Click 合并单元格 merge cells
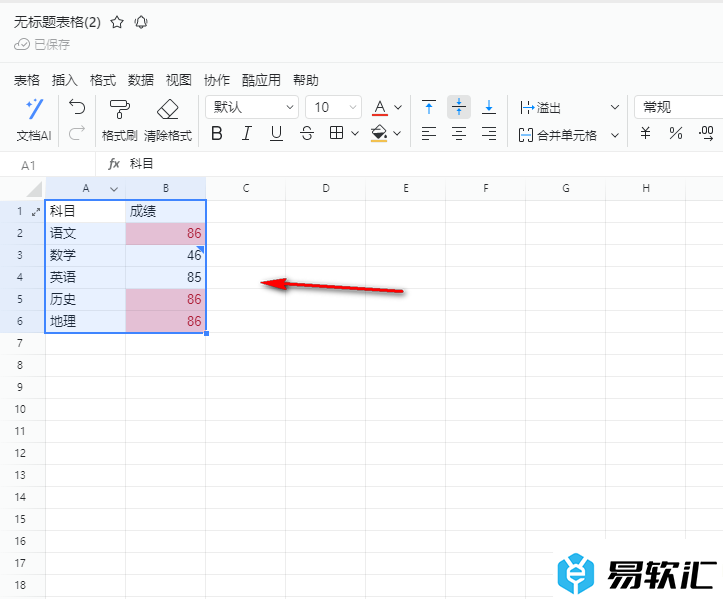This screenshot has width=723, height=599. click(x=557, y=135)
